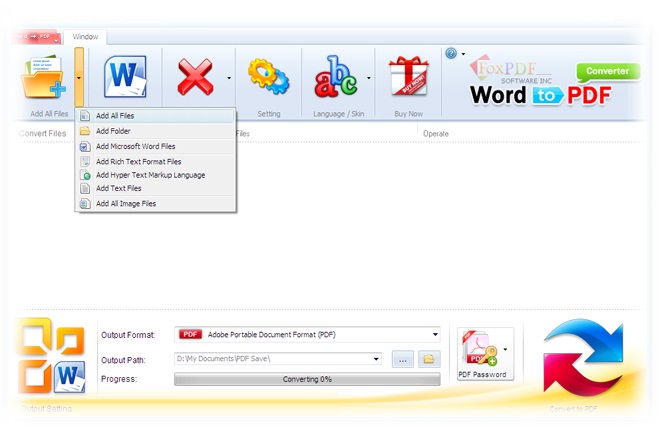Click the Language / Skin label
The image size is (660, 431).
pos(338,114)
